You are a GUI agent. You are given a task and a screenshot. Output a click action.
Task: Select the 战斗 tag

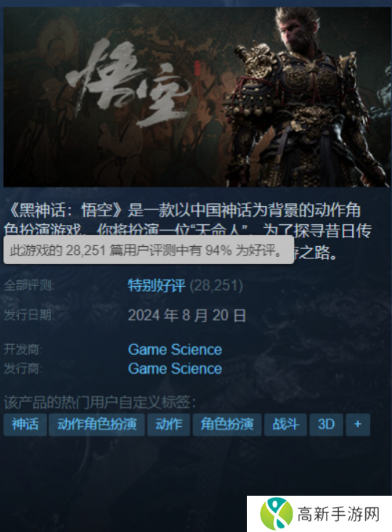[285, 424]
